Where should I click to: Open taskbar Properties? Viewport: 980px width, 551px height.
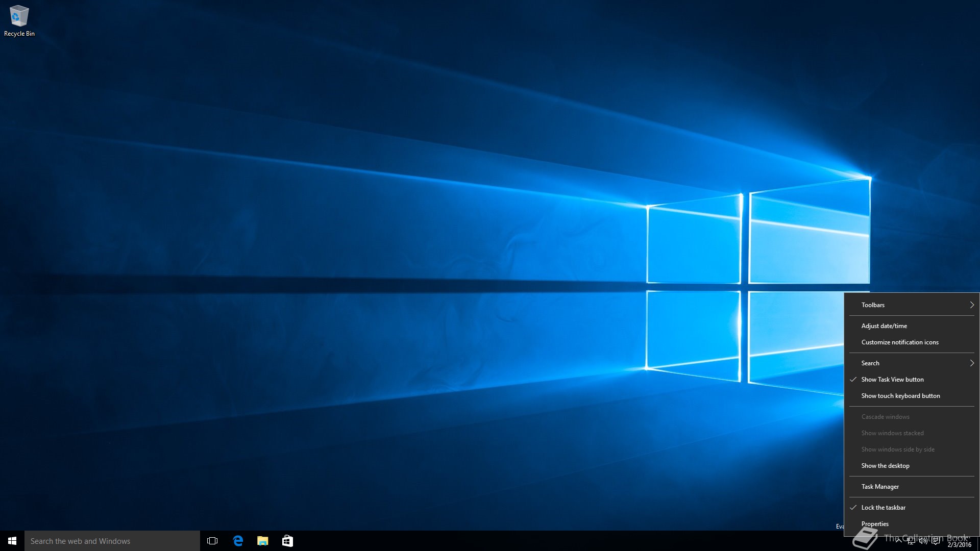pos(875,524)
